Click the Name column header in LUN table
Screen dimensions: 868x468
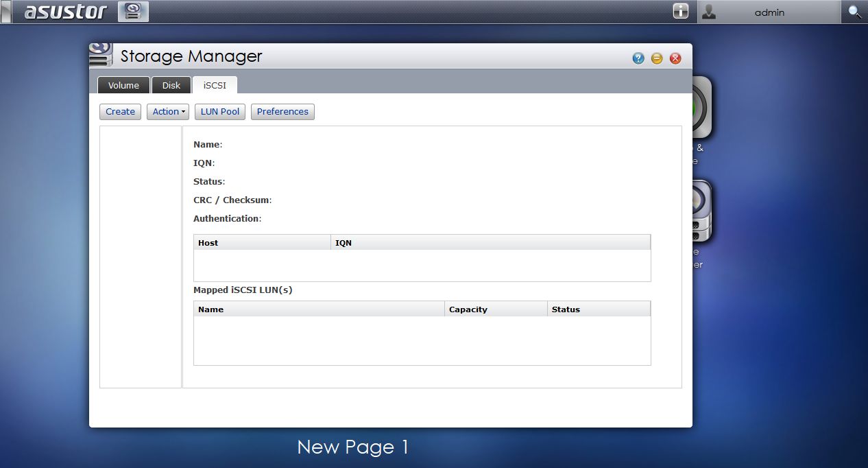coord(319,309)
